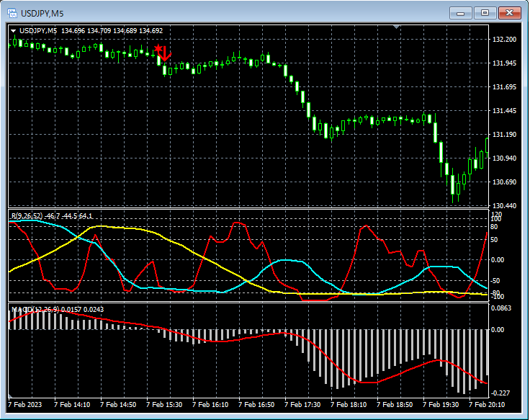Click the red star marker above candles
This screenshot has height=420, width=530.
[x=157, y=48]
